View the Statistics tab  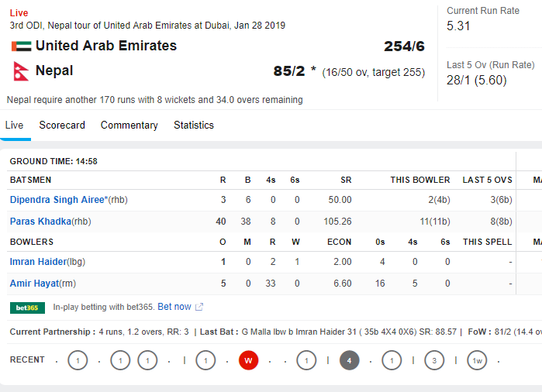coord(194,126)
